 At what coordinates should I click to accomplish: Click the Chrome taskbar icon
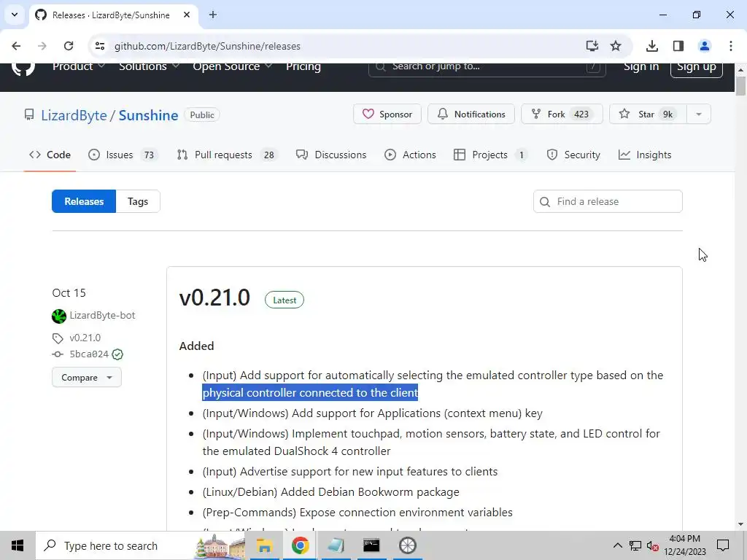point(300,545)
